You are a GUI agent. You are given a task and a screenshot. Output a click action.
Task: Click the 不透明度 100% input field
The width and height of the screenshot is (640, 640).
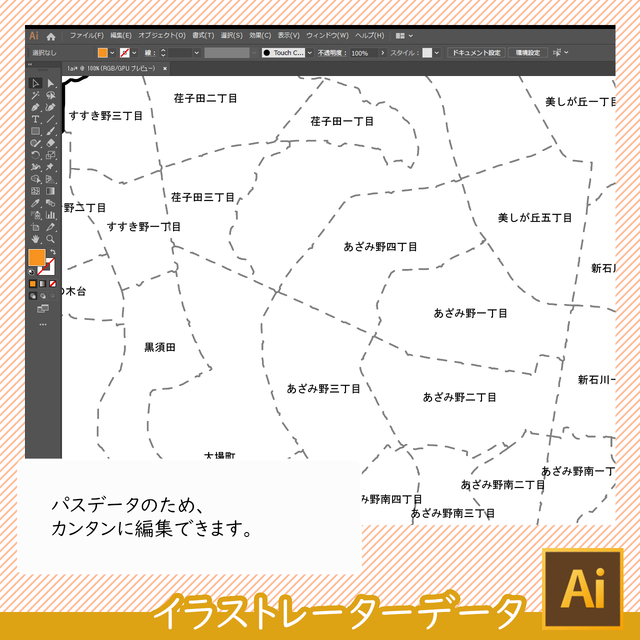(x=364, y=53)
